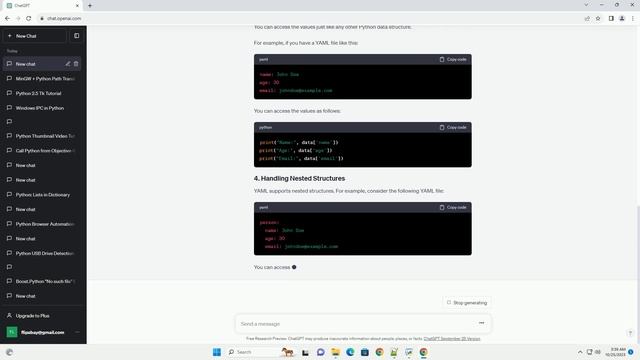The width and height of the screenshot is (640, 360).
Task: Open the Boost.Python "No such file" chat
Action: point(42,281)
